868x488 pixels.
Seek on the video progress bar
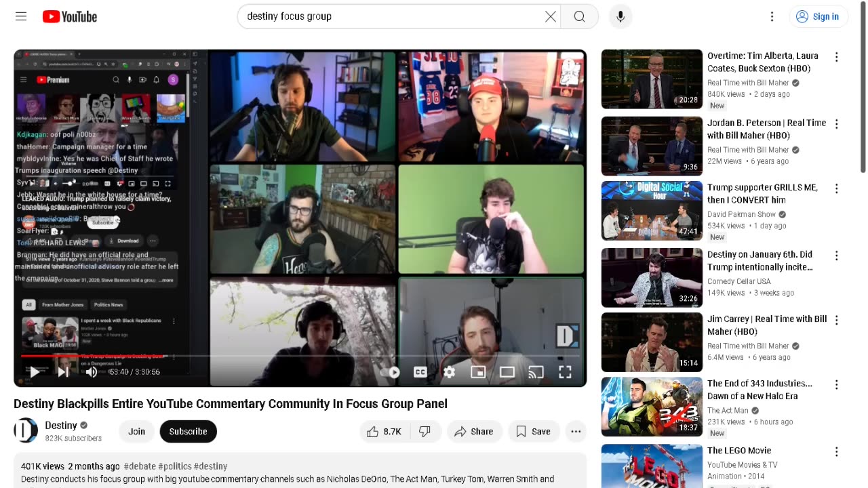(300, 355)
